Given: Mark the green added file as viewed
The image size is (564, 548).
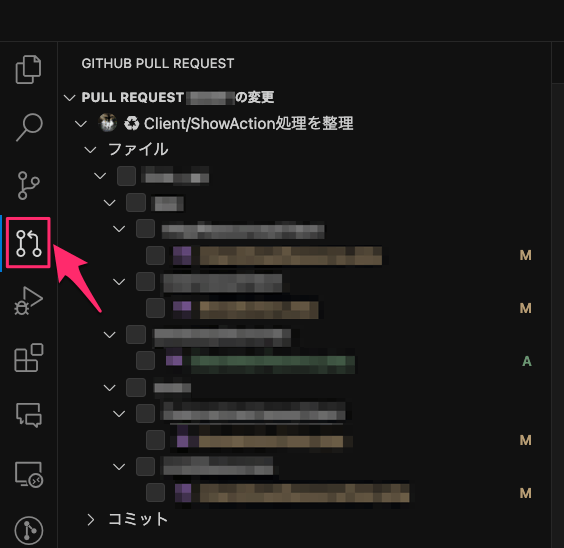Looking at the screenshot, I should [145, 361].
